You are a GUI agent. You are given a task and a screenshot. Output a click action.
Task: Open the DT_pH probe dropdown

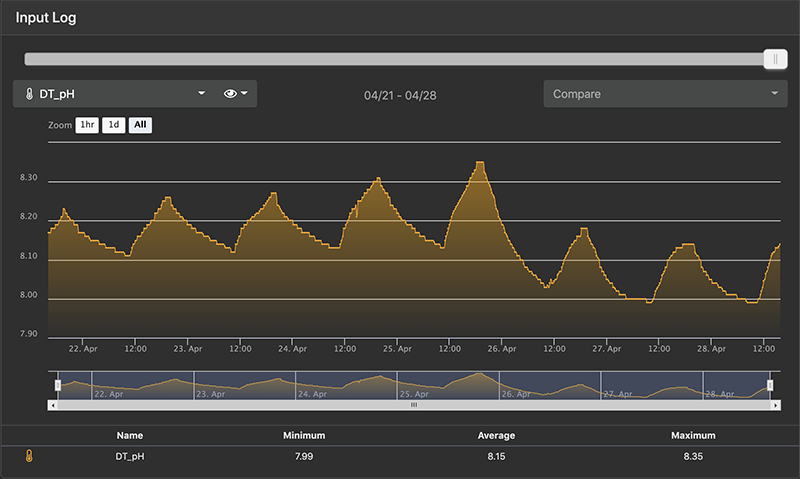(201, 94)
